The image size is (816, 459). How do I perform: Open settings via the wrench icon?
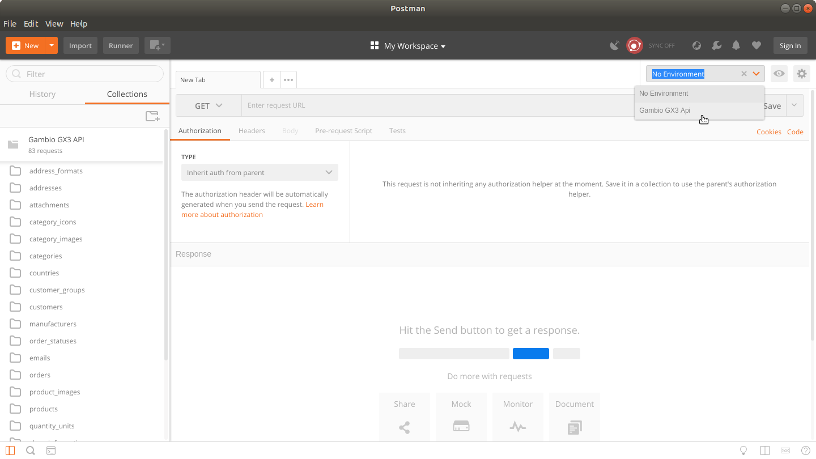(716, 45)
